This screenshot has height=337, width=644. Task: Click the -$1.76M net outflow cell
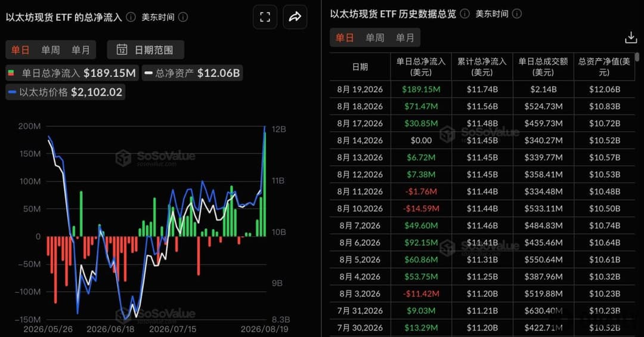tap(421, 191)
